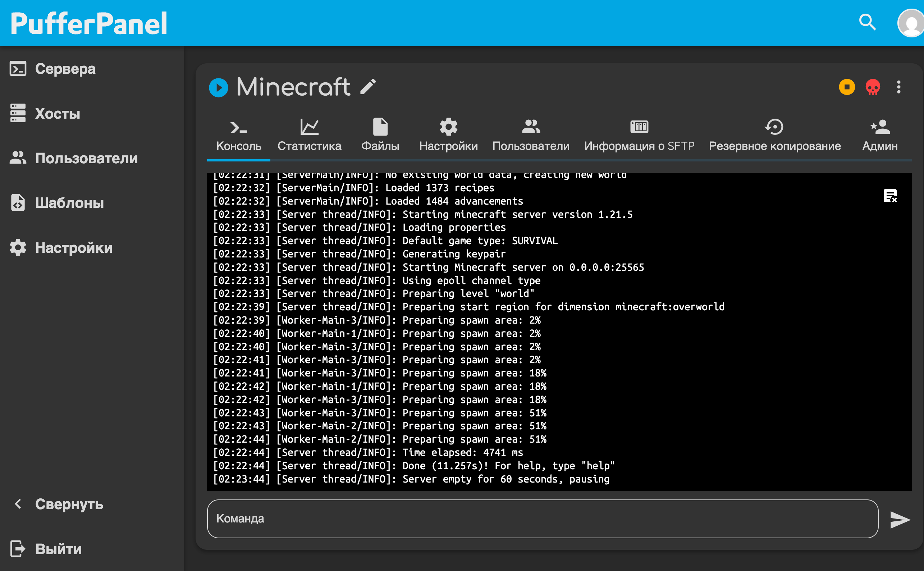
Task: Log out via Выйти
Action: point(92,549)
